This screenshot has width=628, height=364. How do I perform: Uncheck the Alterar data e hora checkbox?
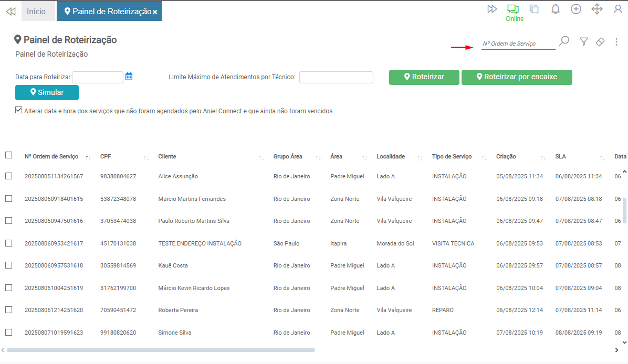pos(19,111)
